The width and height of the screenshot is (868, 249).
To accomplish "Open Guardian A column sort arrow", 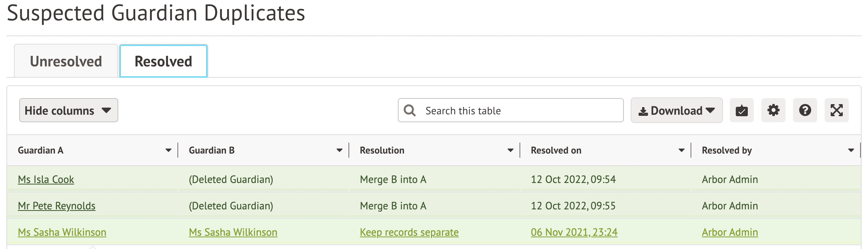I will point(168,151).
